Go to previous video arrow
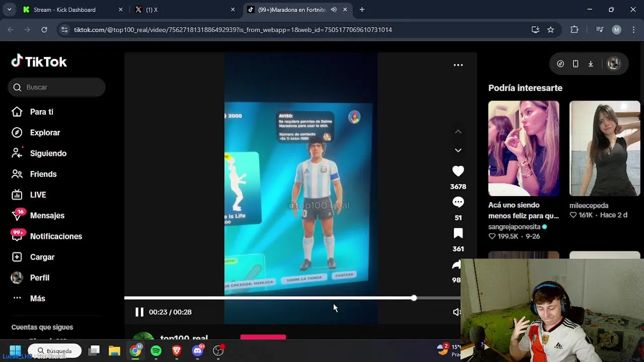Screen dimensions: 644x362 [x=458, y=131]
